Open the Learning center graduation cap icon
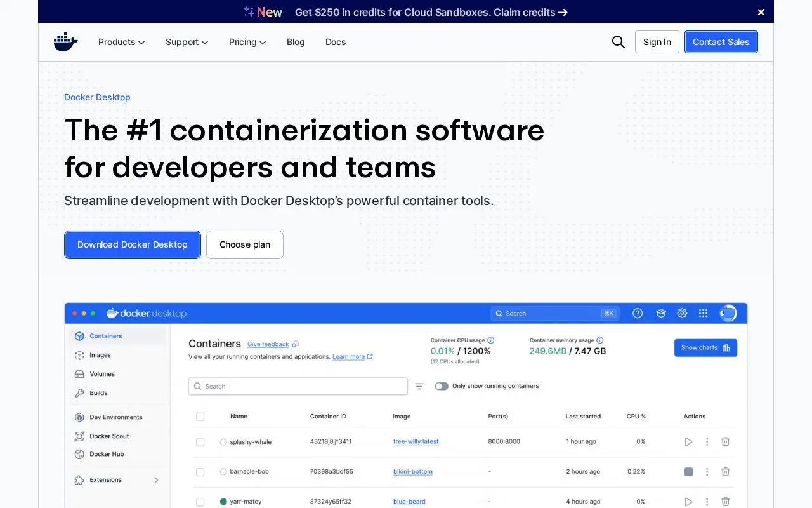This screenshot has height=508, width=812. pos(660,313)
